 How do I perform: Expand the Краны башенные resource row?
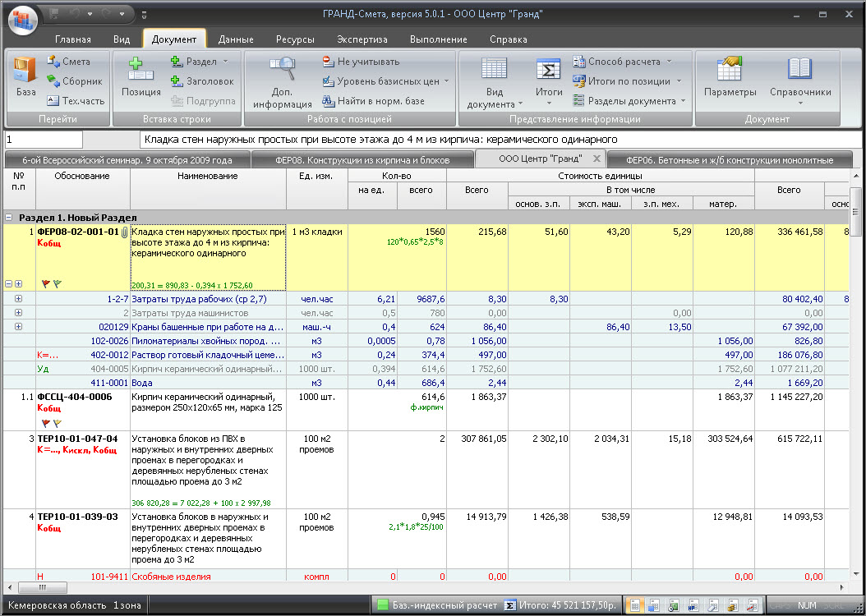pos(18,326)
